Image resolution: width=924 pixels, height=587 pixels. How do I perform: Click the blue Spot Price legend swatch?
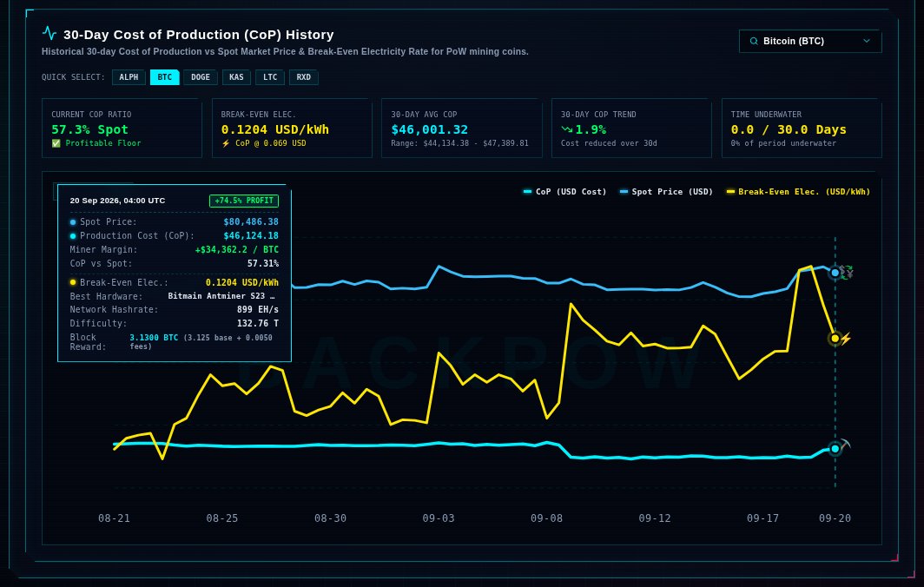(x=624, y=192)
